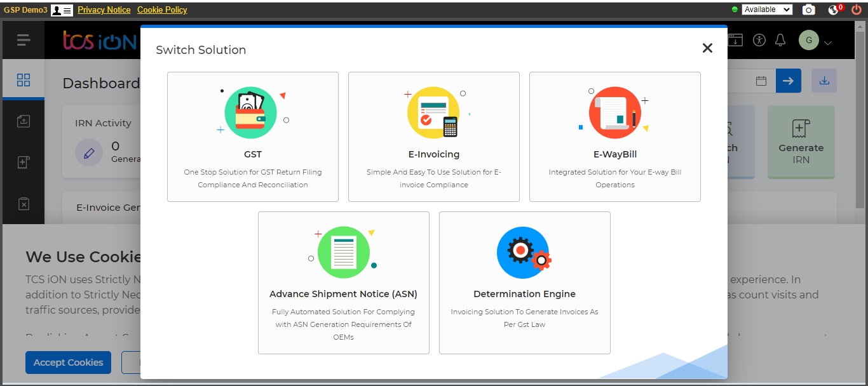Open the add-invoice icon in left sidebar

tap(24, 163)
